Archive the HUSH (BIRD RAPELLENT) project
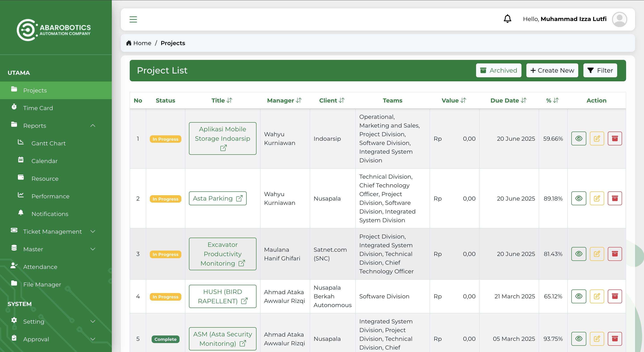Image resolution: width=644 pixels, height=352 pixels. click(x=615, y=296)
